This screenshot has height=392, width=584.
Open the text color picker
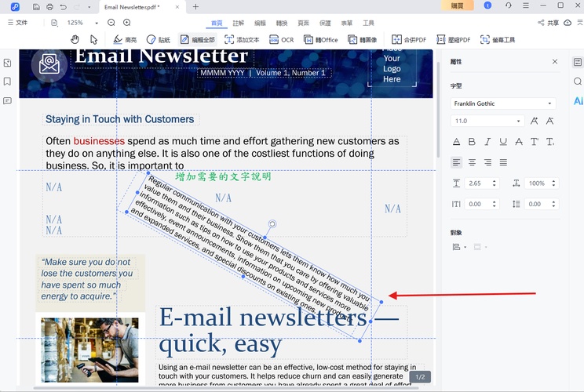(x=456, y=142)
